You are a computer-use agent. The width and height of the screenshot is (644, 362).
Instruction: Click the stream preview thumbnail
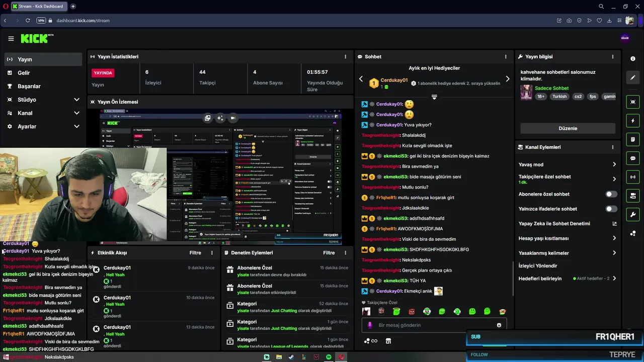(x=220, y=176)
